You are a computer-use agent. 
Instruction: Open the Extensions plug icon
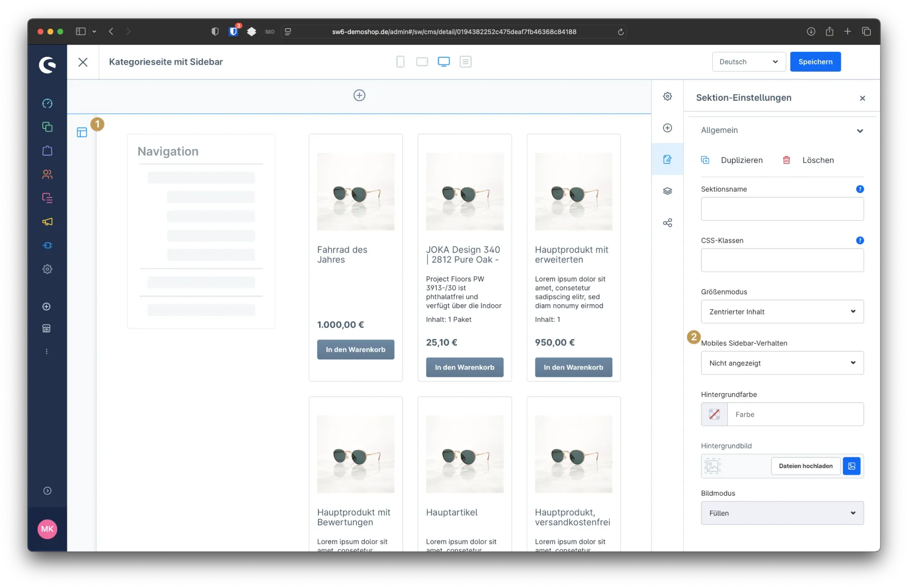click(x=47, y=245)
